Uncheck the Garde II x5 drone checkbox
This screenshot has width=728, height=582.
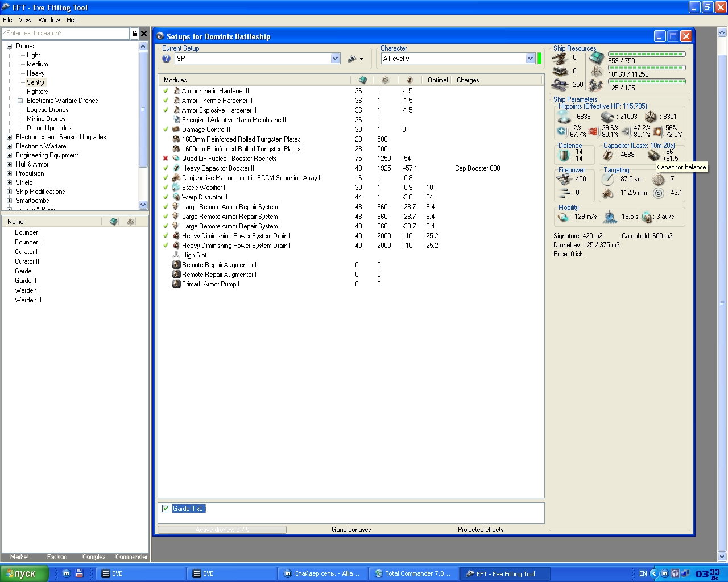point(166,509)
